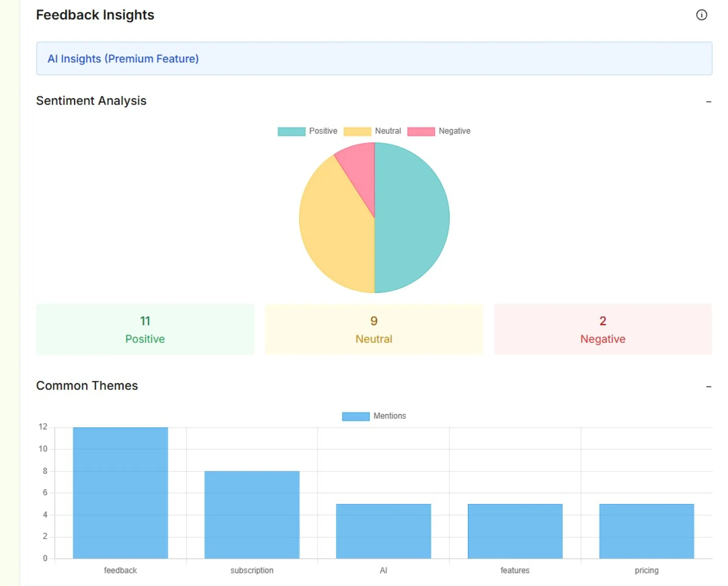Toggle Negative series in the pie legend
This screenshot has height=586, width=728.
tap(439, 131)
